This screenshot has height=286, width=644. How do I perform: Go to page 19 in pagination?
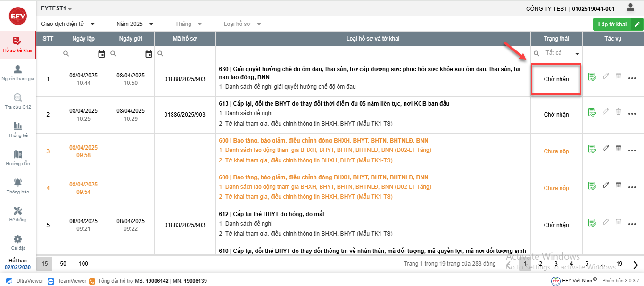point(619,264)
